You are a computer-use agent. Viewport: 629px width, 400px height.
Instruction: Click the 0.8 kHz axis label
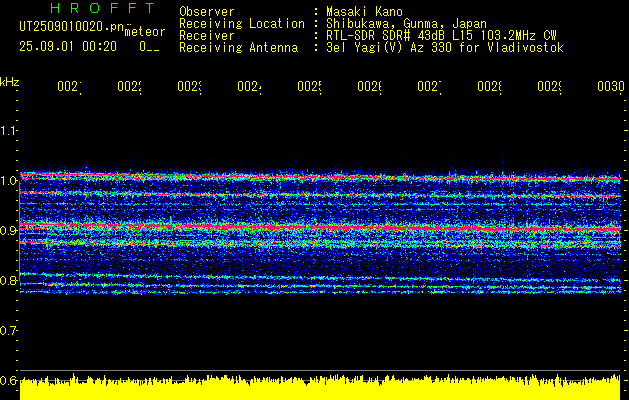pyautogui.click(x=8, y=280)
